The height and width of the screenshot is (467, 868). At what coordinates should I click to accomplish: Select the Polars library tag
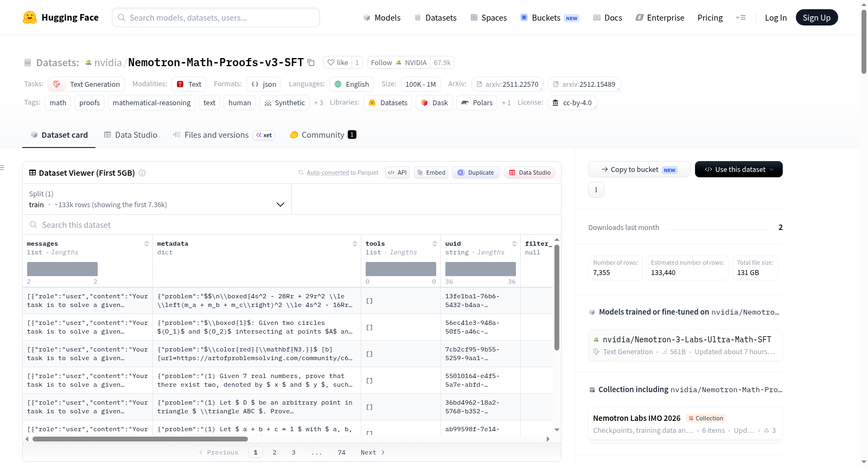point(477,103)
